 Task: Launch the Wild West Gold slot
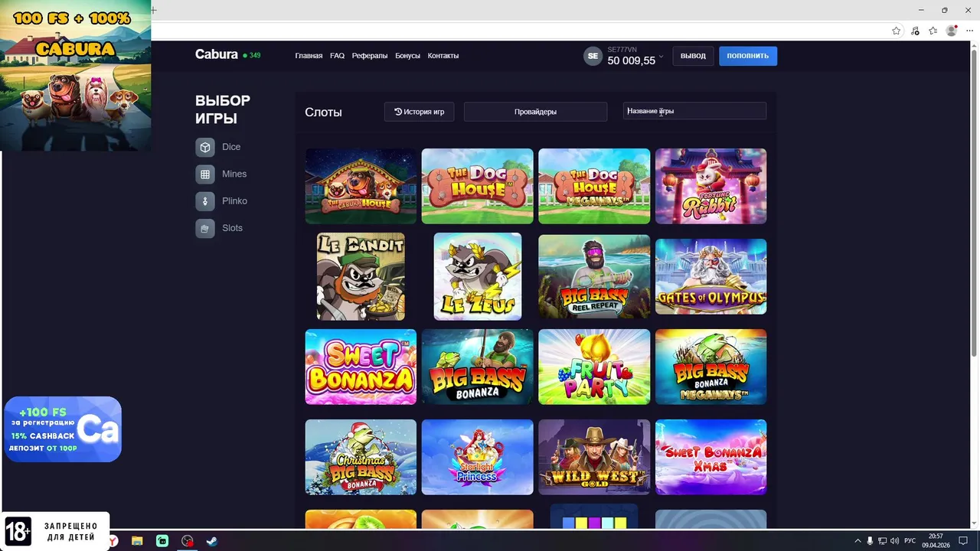pos(594,457)
